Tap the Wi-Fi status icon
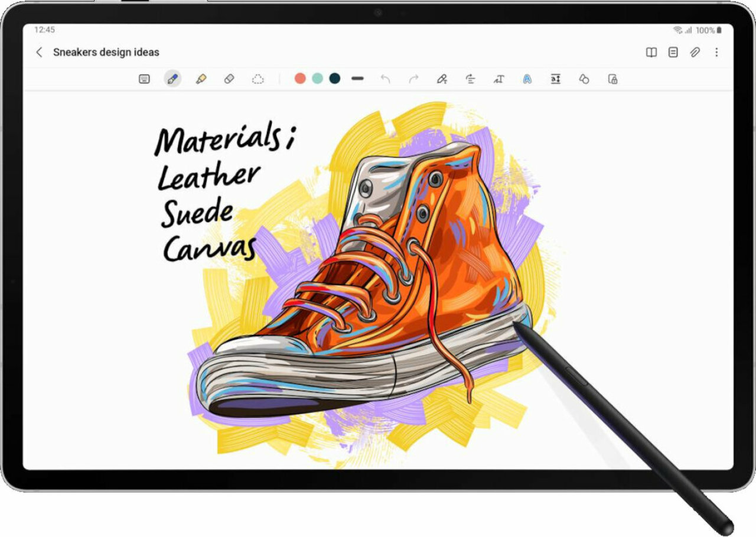This screenshot has height=537, width=756. point(677,30)
